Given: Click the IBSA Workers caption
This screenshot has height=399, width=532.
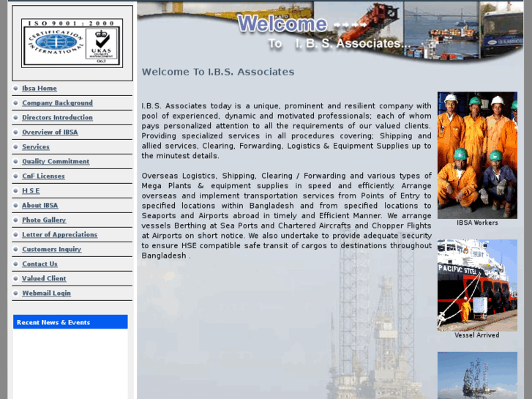Looking at the screenshot, I should pos(477,223).
